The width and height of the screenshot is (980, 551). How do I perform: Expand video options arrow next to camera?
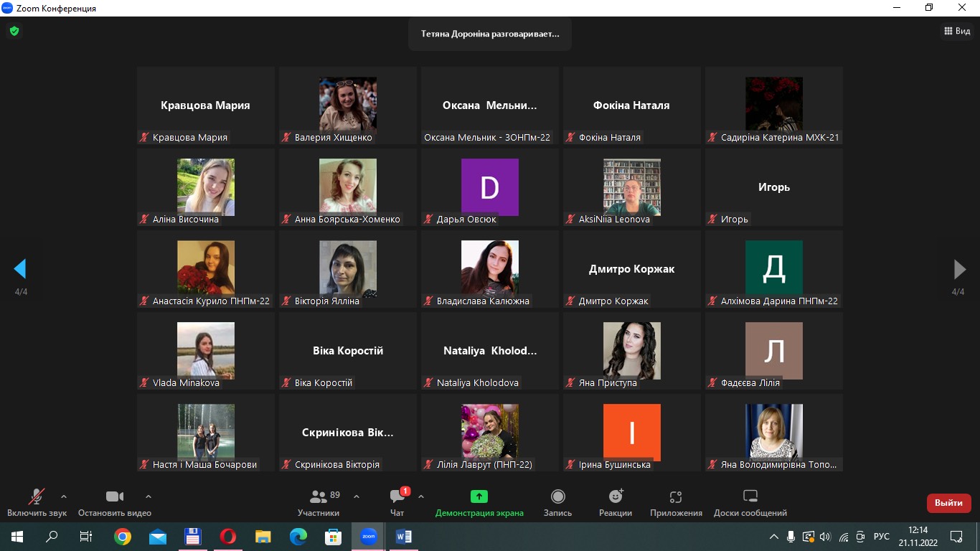coord(149,496)
